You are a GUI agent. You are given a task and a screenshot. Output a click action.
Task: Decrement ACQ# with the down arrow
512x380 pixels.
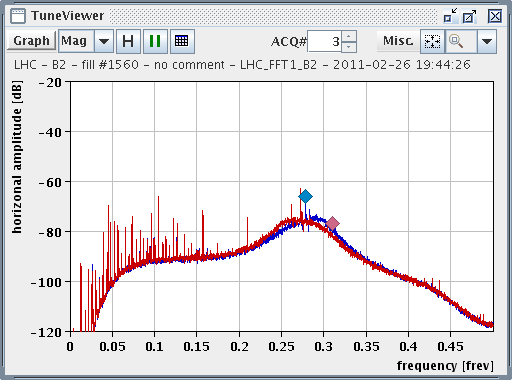click(x=349, y=47)
